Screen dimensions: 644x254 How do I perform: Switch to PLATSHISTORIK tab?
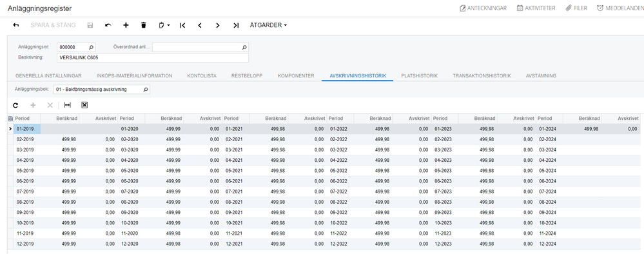tap(419, 76)
